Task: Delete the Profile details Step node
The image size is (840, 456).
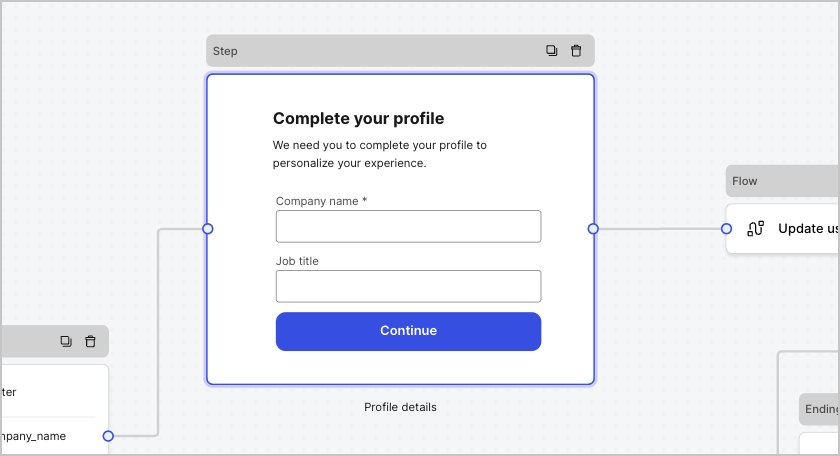Action: point(576,51)
